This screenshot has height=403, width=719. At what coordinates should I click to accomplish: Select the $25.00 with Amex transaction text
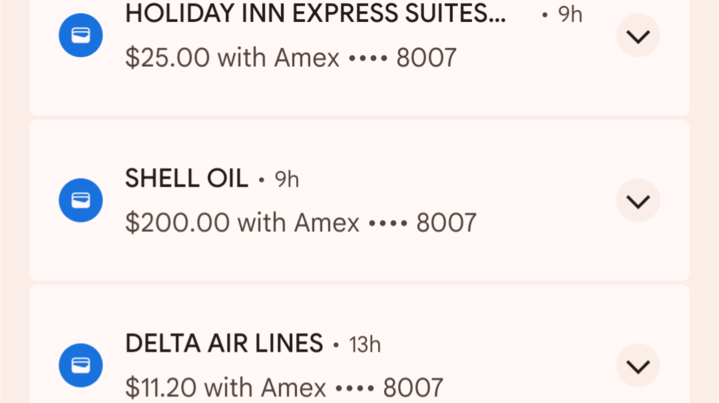tap(291, 58)
